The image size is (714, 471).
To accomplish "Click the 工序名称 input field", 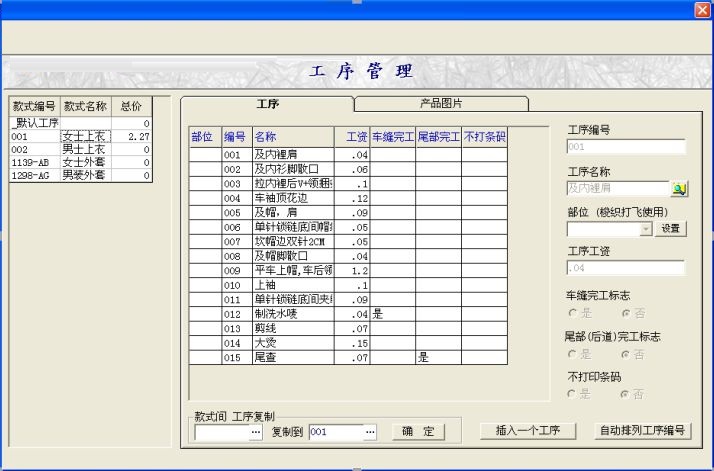I will [x=617, y=188].
